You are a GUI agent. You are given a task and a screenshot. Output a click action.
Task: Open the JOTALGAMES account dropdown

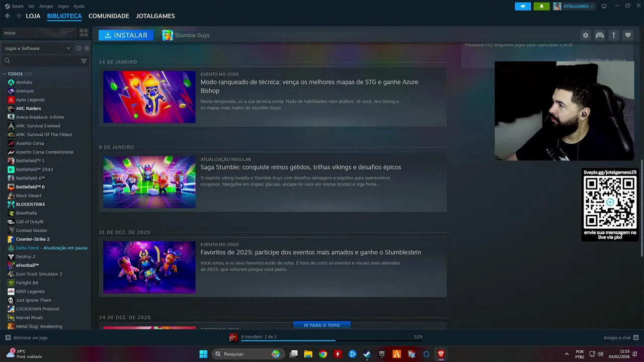tap(574, 6)
